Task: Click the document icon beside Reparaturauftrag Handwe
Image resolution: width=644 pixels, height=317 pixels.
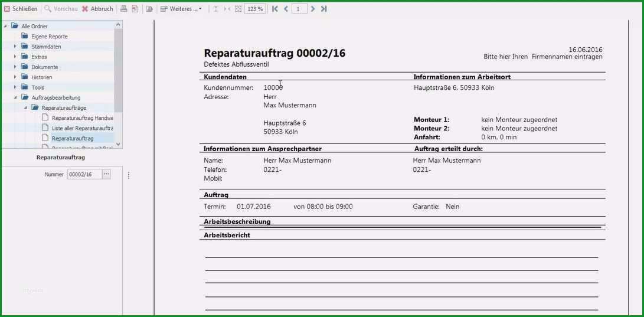Action: (x=45, y=118)
